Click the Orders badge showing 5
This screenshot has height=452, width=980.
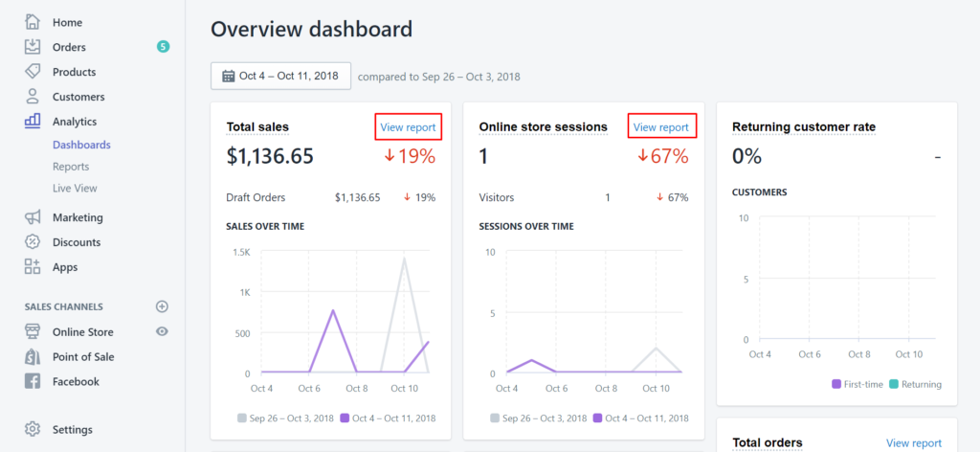[163, 47]
